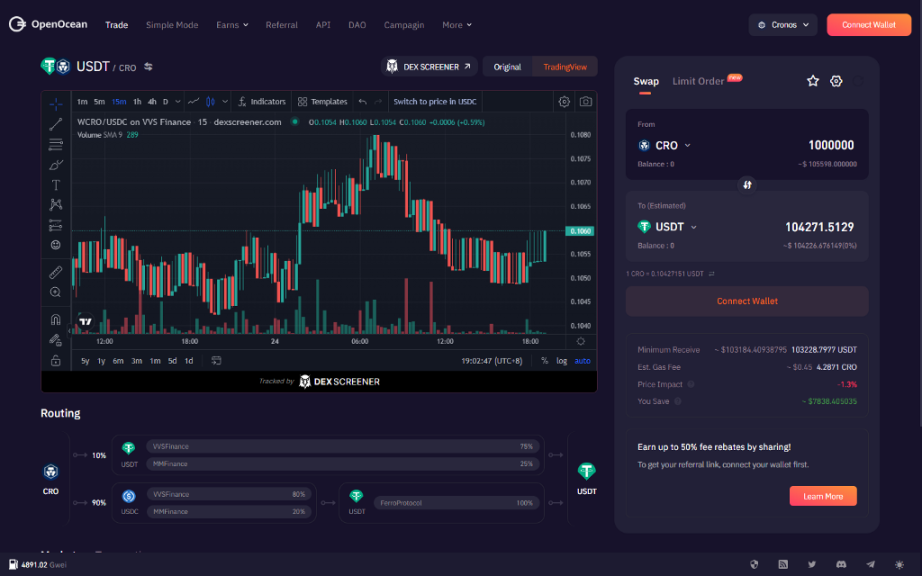922x576 pixels.
Task: Open the Referral menu item
Action: coord(281,25)
